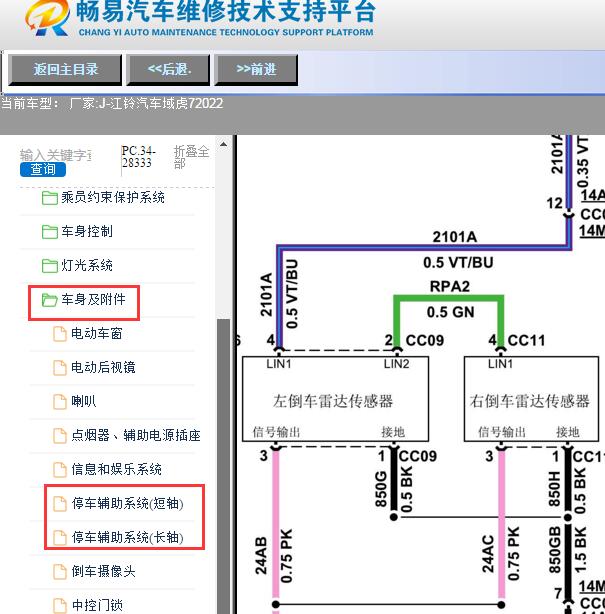Viewport: 605px width, 614px height.
Task: Open the 中控门锁 diagram
Action: point(97,606)
